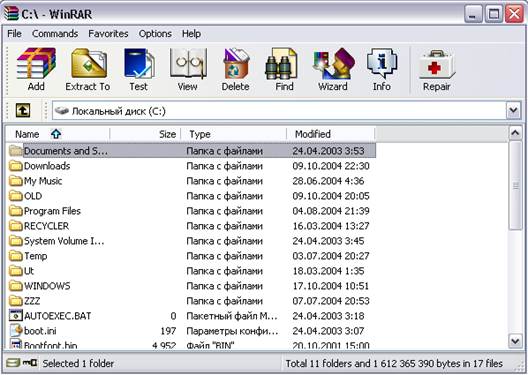
Task: Expand the drive path dropdown arrow
Action: [513, 110]
